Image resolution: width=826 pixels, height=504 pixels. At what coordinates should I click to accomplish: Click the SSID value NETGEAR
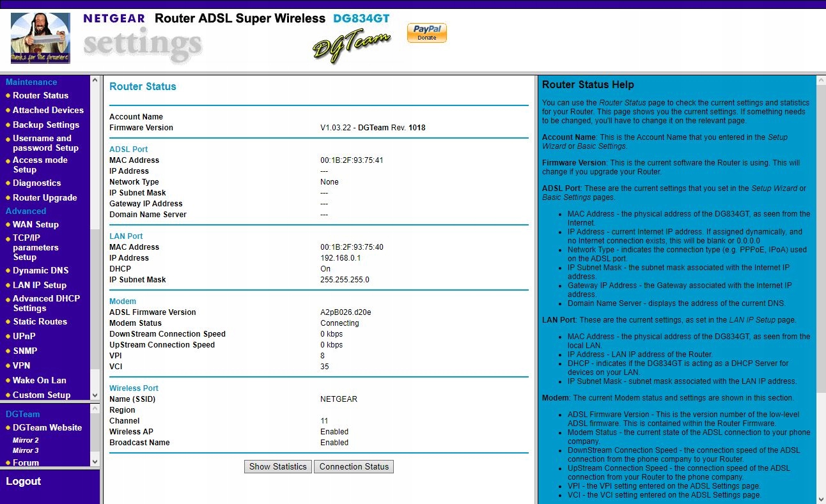(339, 399)
